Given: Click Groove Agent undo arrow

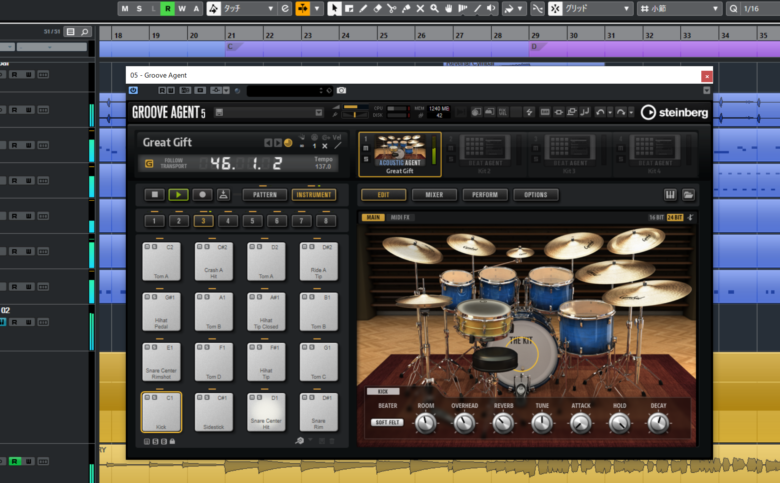Looking at the screenshot, I should [600, 112].
